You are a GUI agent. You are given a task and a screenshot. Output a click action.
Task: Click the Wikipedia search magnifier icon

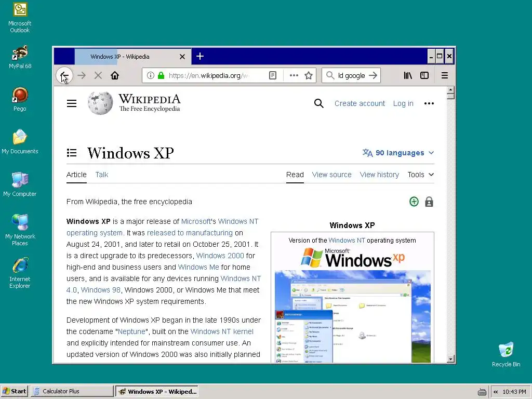click(x=318, y=103)
